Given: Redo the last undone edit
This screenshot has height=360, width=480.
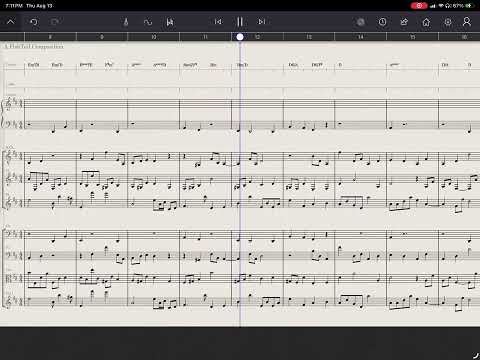Looking at the screenshot, I should click(x=55, y=22).
